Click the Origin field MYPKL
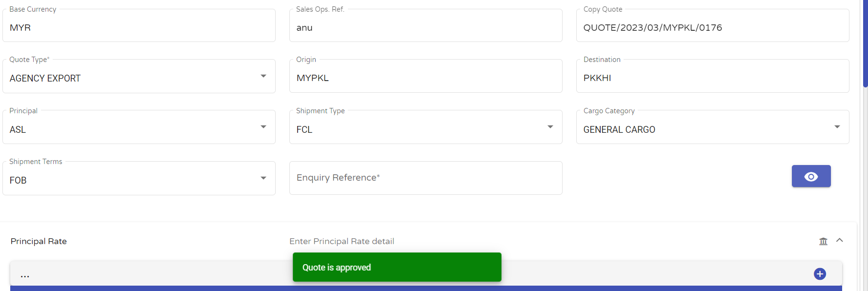The image size is (868, 291). (x=426, y=76)
